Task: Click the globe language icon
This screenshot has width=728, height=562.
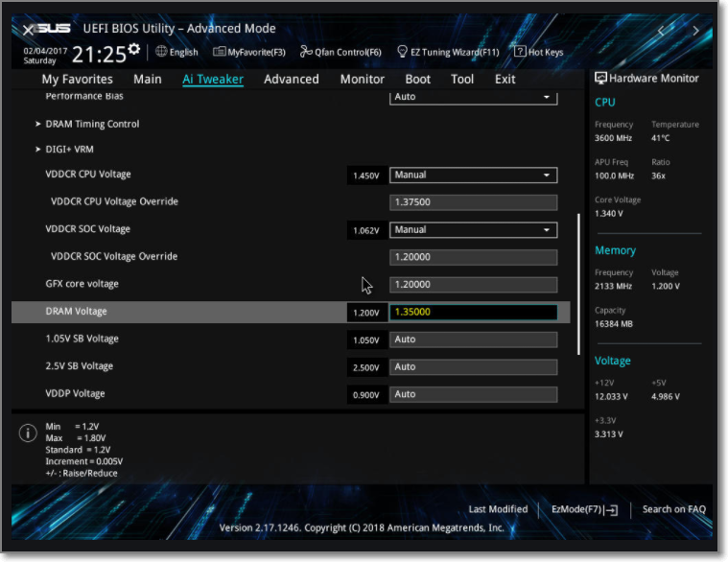Action: (161, 52)
